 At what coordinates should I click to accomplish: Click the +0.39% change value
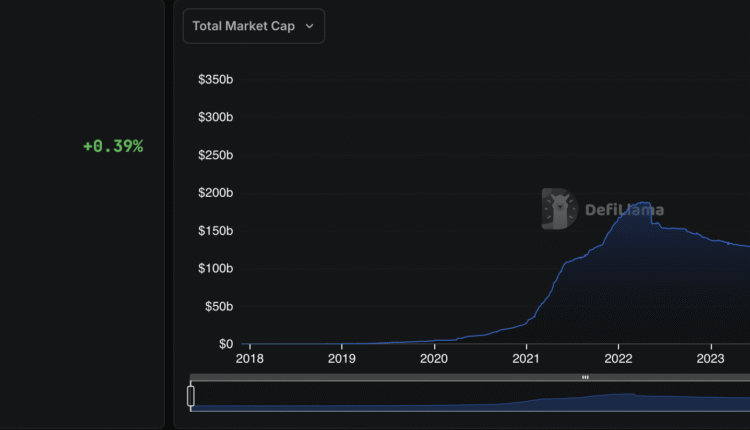[113, 146]
